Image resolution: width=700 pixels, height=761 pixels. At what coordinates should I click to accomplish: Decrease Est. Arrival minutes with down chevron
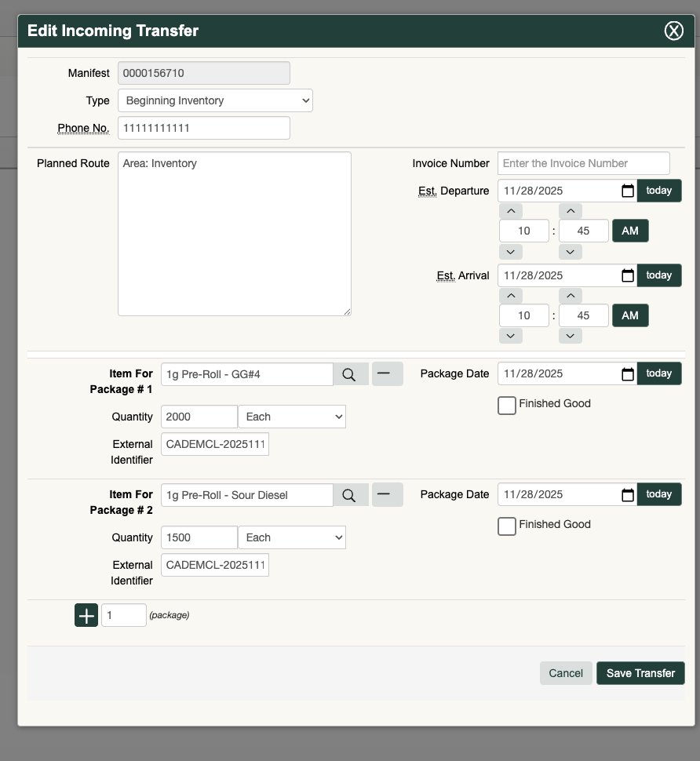tap(571, 336)
